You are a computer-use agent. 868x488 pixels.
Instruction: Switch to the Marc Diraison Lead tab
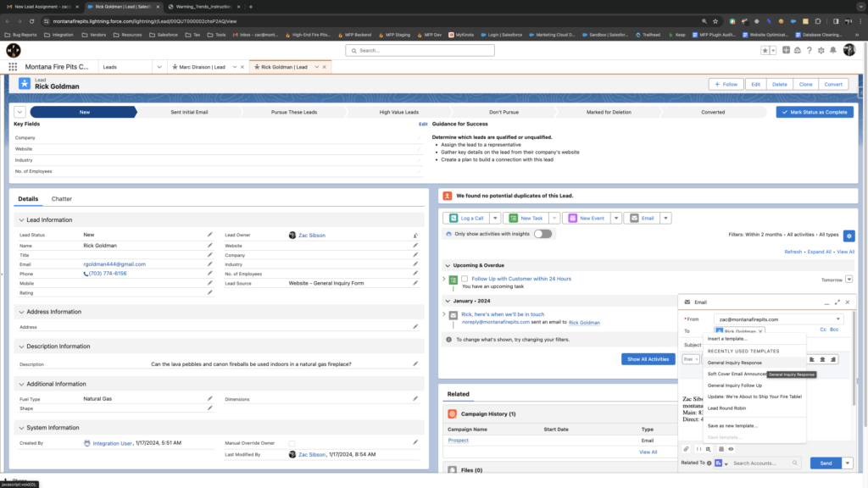pyautogui.click(x=202, y=67)
